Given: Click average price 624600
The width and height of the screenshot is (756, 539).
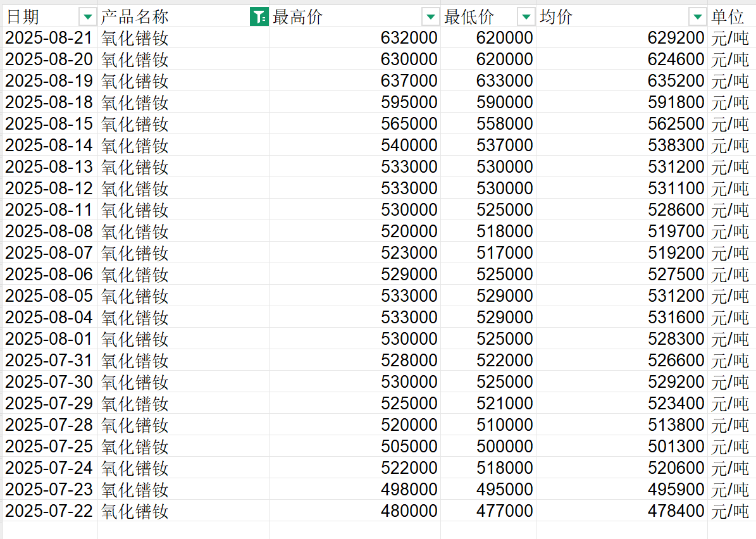Looking at the screenshot, I should [x=621, y=59].
